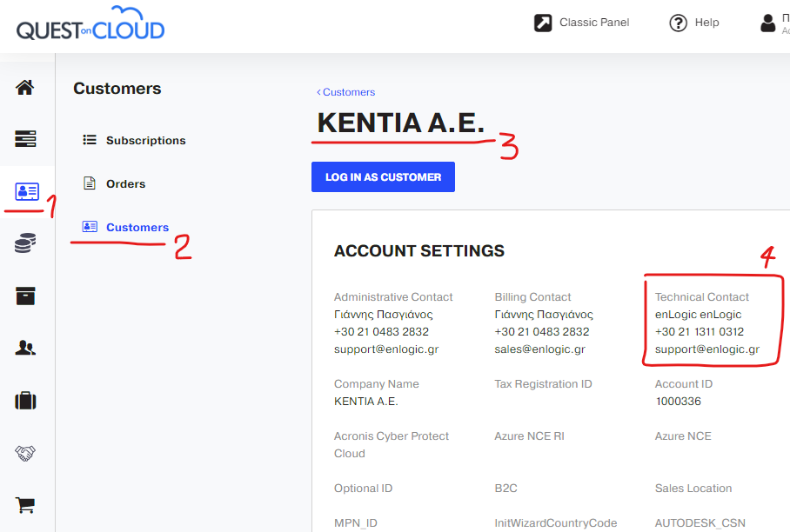Click the ACCOUNT SETTINGS heading
Image resolution: width=790 pixels, height=532 pixels.
[x=419, y=250]
